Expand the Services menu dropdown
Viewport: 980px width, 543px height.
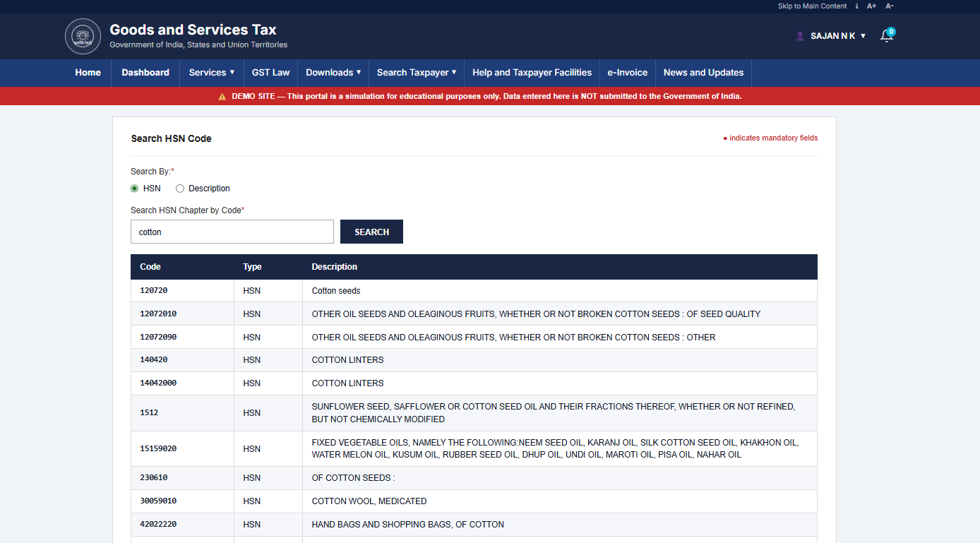coord(212,73)
